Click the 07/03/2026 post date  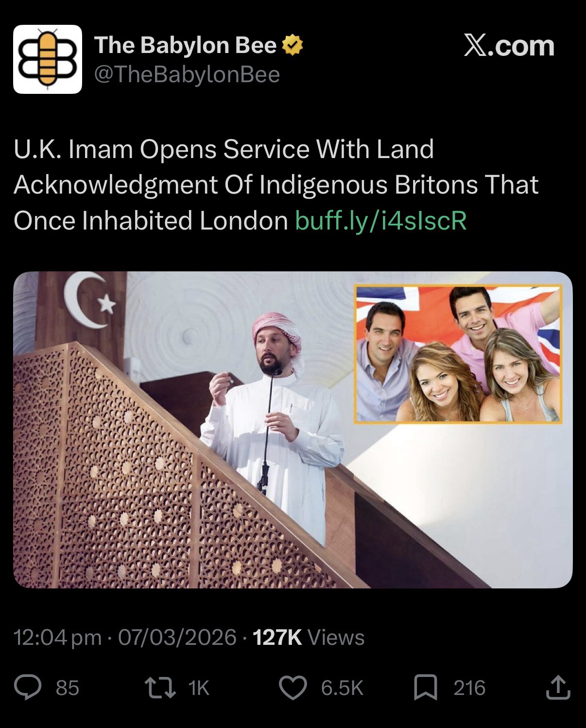coord(177,637)
